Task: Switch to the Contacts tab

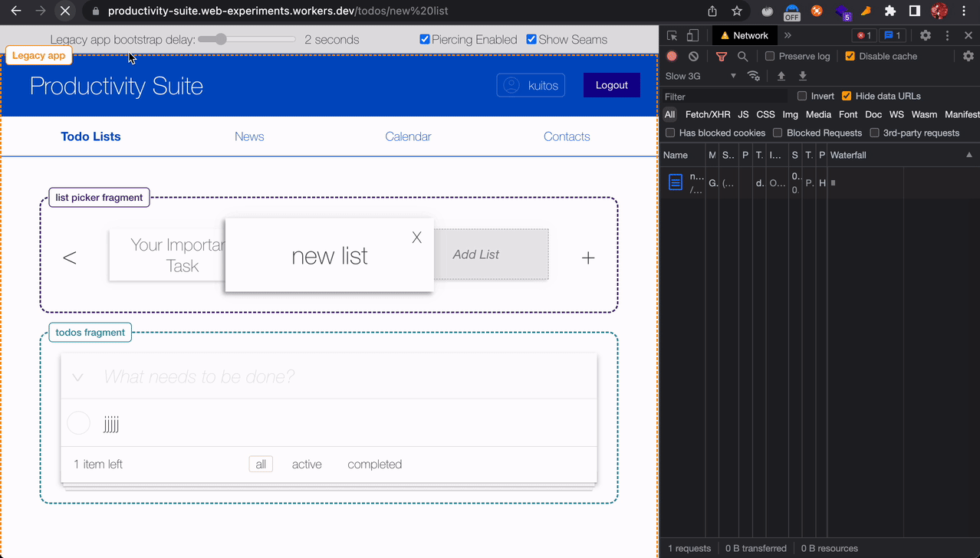Action: [x=567, y=136]
